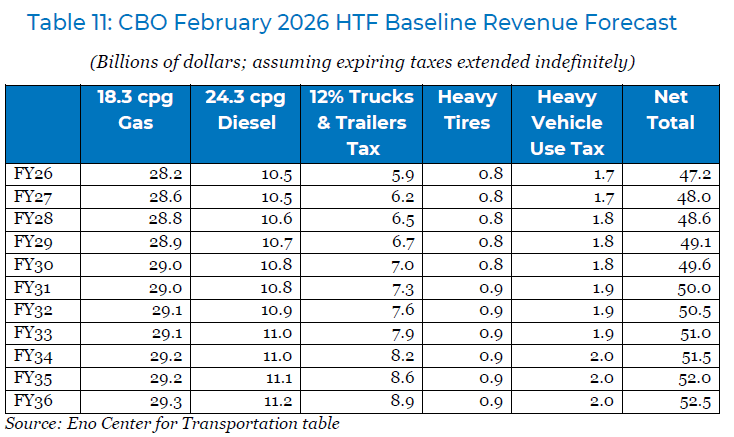This screenshot has width=734, height=437.
Task: Click the Eno Center source caption
Action: pyautogui.click(x=172, y=423)
